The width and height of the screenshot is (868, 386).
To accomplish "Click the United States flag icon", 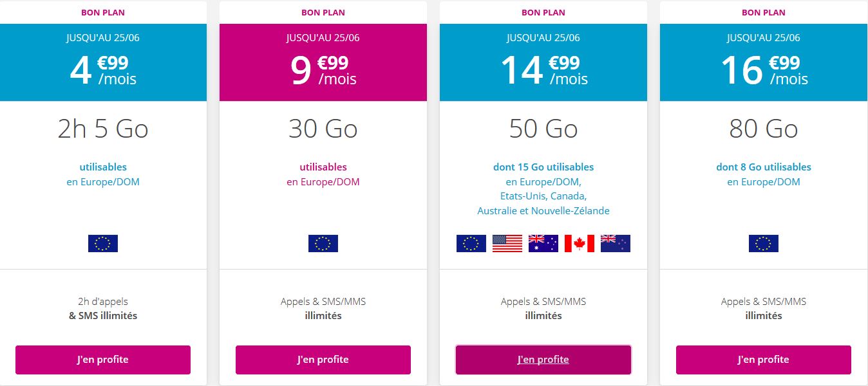I will (x=507, y=243).
